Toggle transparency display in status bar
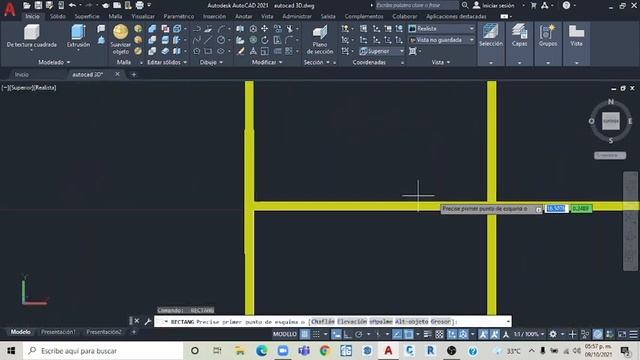Image resolution: width=640 pixels, height=360 pixels. pyautogui.click(x=439, y=334)
